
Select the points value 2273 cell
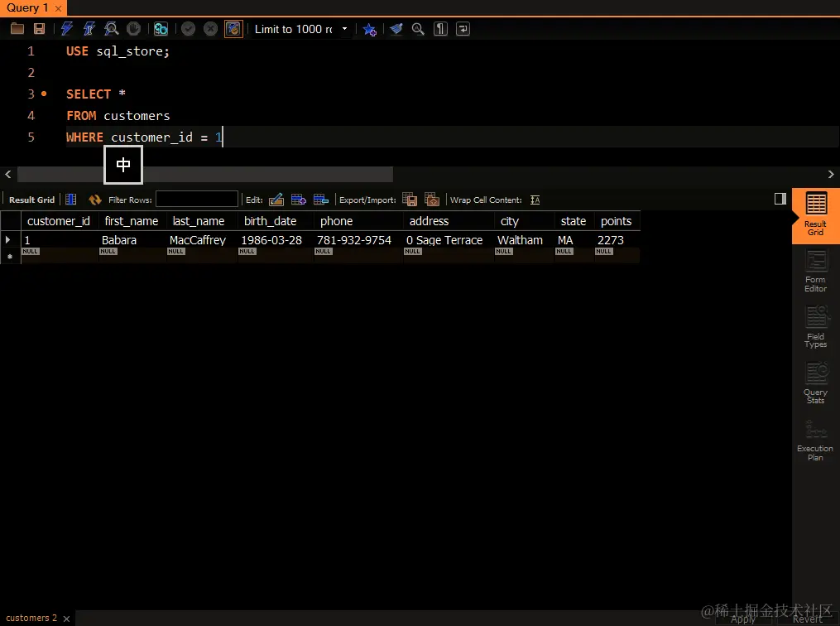point(617,240)
